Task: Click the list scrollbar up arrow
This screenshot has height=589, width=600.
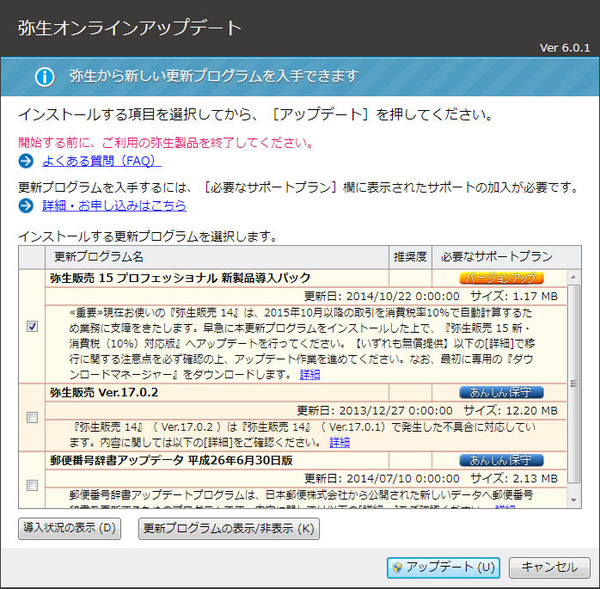Action: click(573, 277)
